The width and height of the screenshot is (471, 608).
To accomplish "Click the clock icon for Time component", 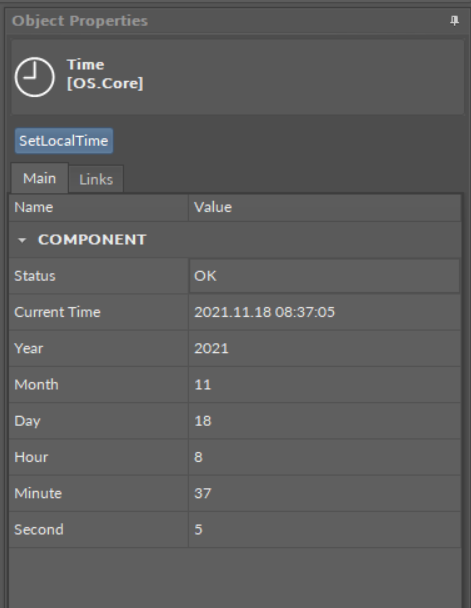I will [x=35, y=77].
